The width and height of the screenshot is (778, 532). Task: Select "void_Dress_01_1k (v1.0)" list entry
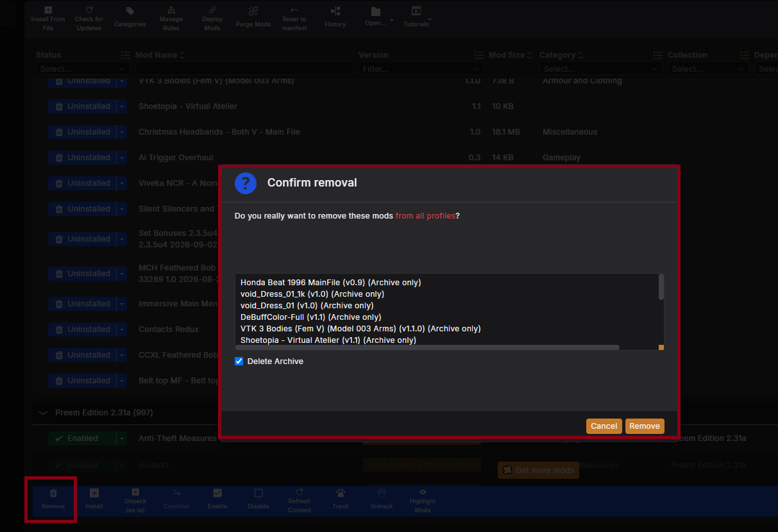pos(312,294)
